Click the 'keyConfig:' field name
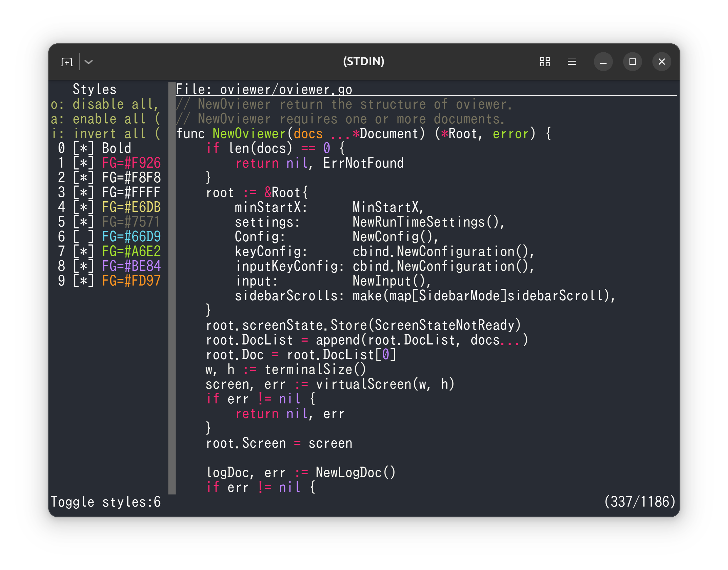Image resolution: width=728 pixels, height=570 pixels. tap(271, 251)
